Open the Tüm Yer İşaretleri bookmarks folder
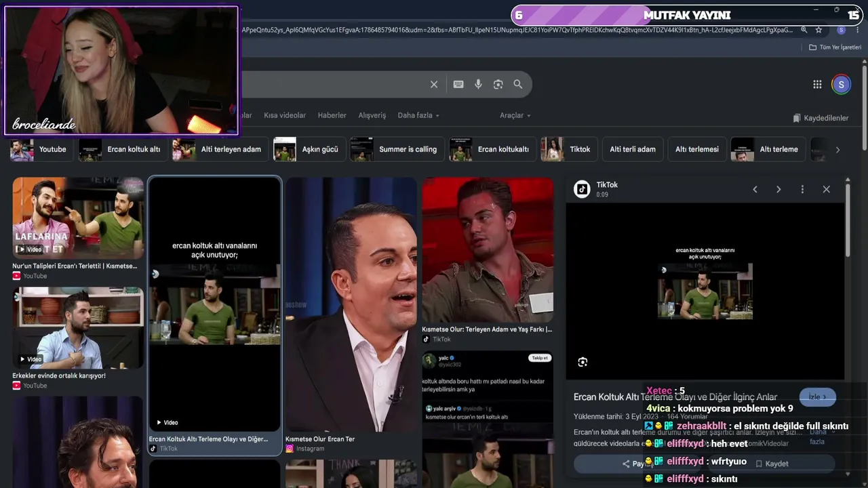Image resolution: width=868 pixels, height=488 pixels. click(x=835, y=47)
